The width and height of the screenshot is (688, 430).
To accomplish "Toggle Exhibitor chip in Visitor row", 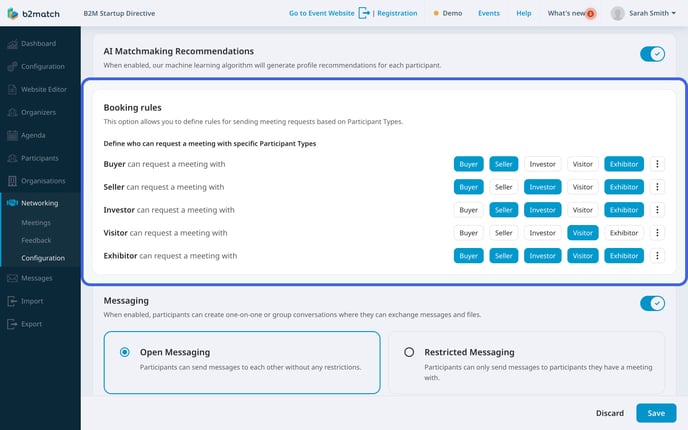I will [624, 233].
